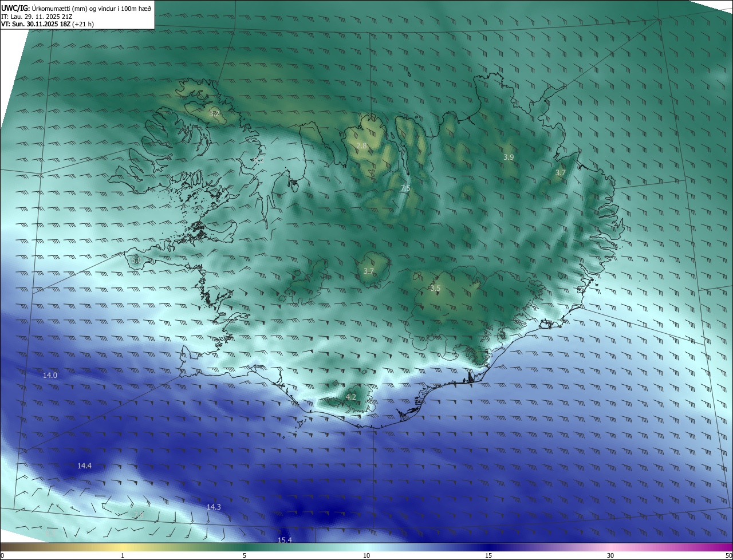Viewport: 733px width, 560px height.
Task: Click the '15' tick on the color scale
Action: pos(488,555)
